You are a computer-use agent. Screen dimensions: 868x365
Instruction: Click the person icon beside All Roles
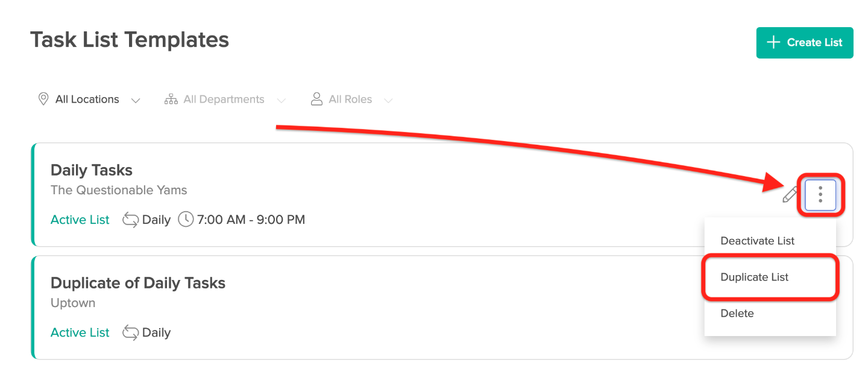point(316,100)
